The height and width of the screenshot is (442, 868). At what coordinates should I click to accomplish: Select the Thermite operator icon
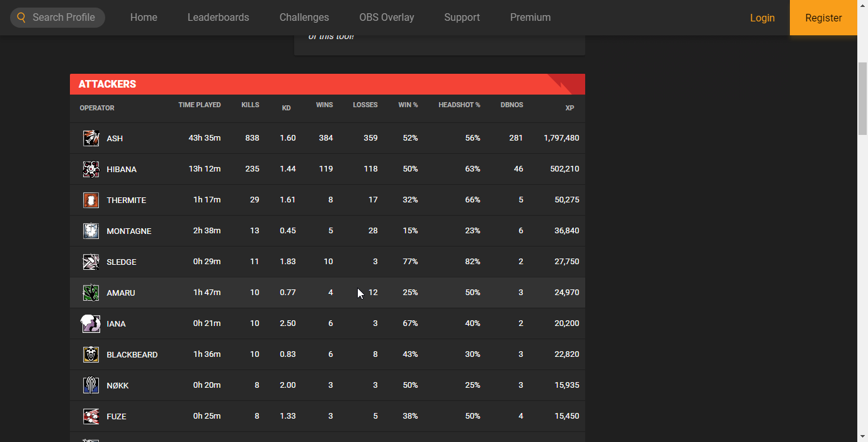point(91,200)
